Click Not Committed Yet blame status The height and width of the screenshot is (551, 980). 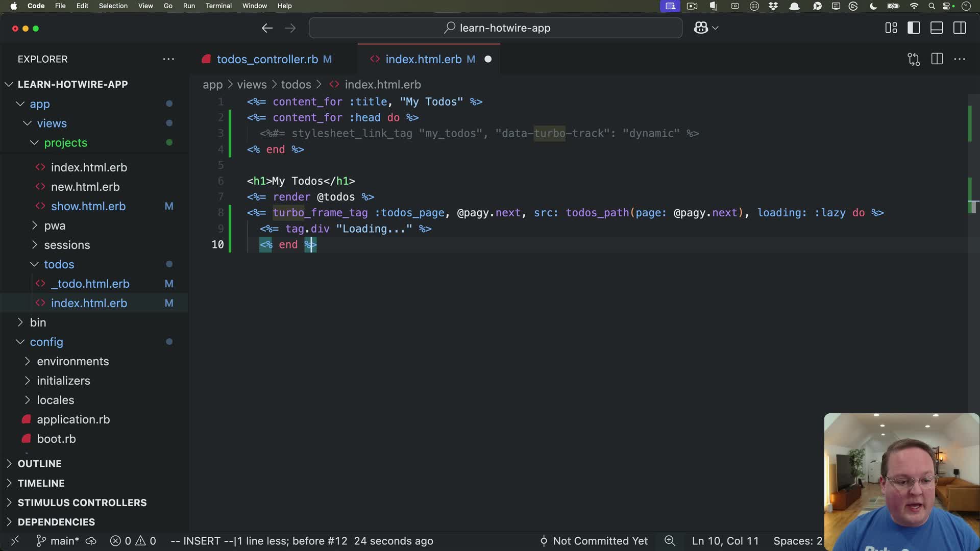pyautogui.click(x=594, y=541)
